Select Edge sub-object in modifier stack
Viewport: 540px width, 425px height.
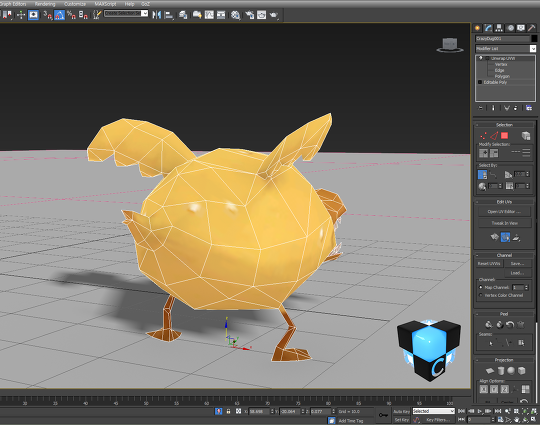pyautogui.click(x=499, y=70)
